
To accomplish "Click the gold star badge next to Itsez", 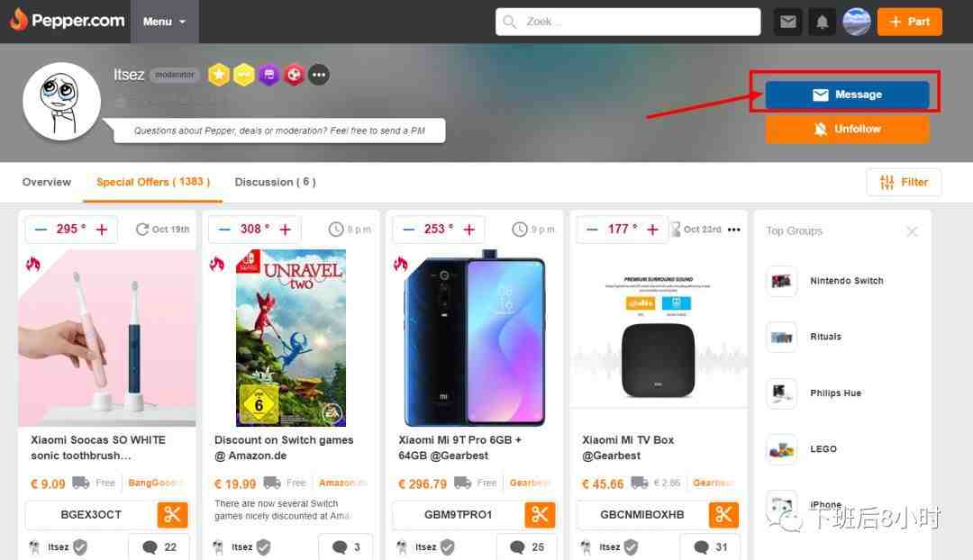I will (x=218, y=75).
